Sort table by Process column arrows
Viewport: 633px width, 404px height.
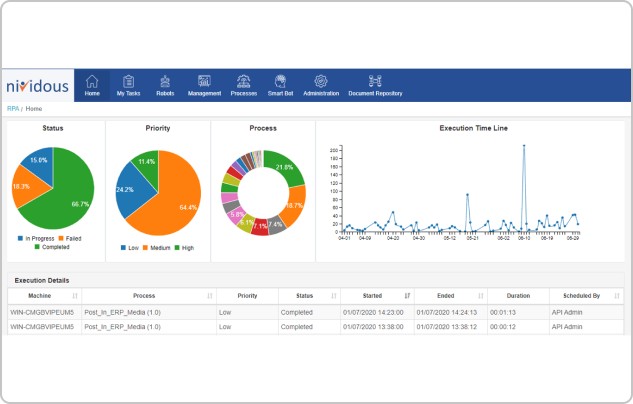(x=210, y=296)
